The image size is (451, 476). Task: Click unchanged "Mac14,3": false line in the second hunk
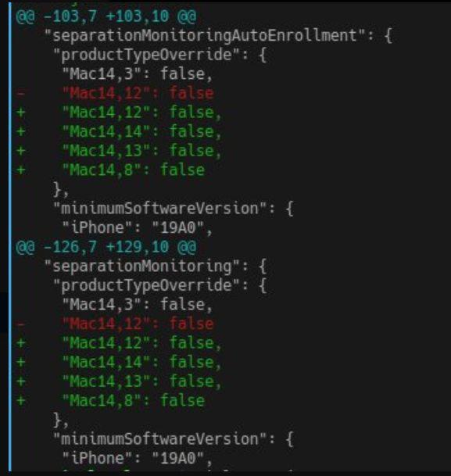137,305
